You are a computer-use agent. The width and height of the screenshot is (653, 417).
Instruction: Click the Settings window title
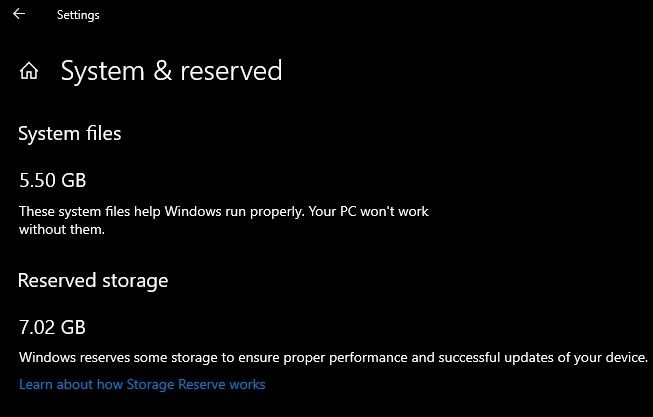coord(78,15)
